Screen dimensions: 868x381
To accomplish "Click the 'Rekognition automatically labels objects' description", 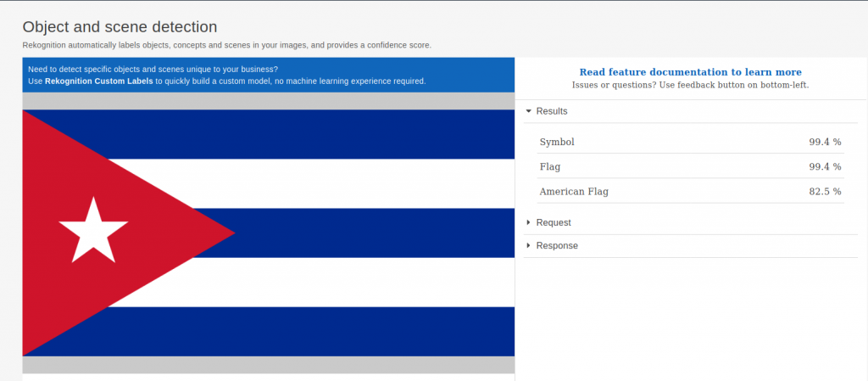I will (x=227, y=46).
